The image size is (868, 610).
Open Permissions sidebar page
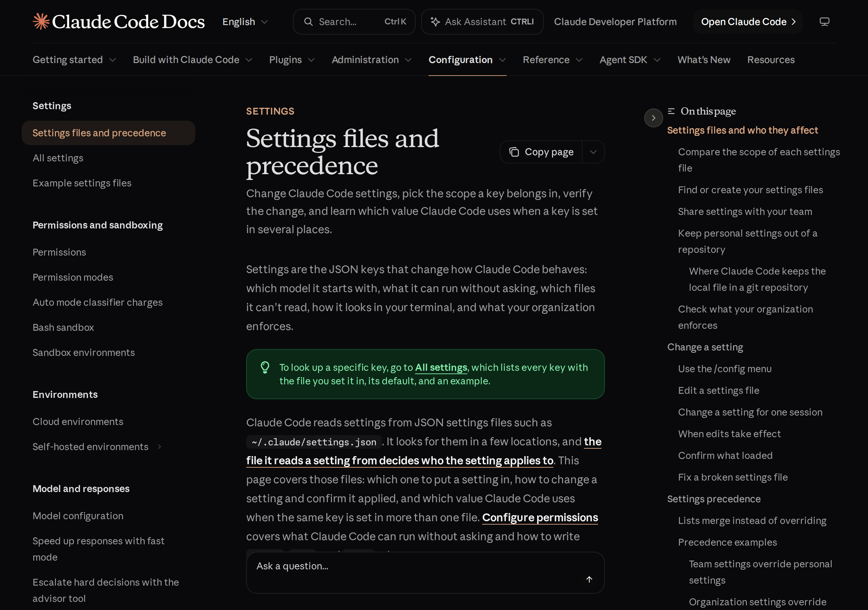(59, 252)
